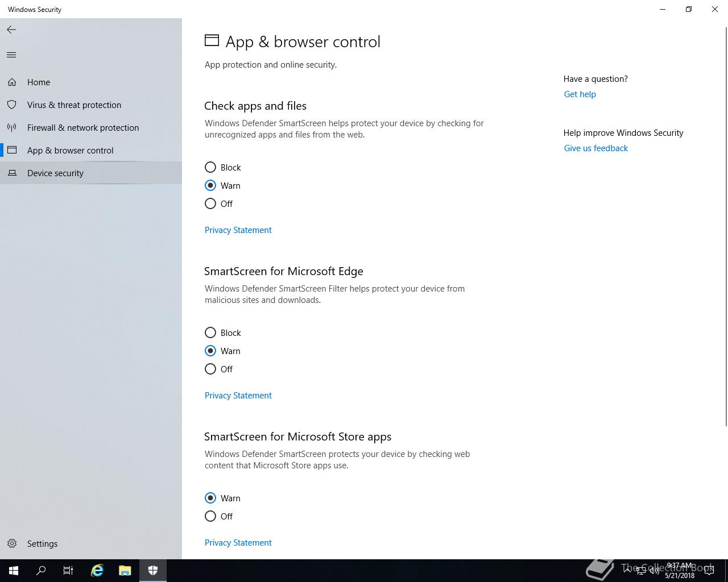Open Virus & threat protection page

(91, 105)
